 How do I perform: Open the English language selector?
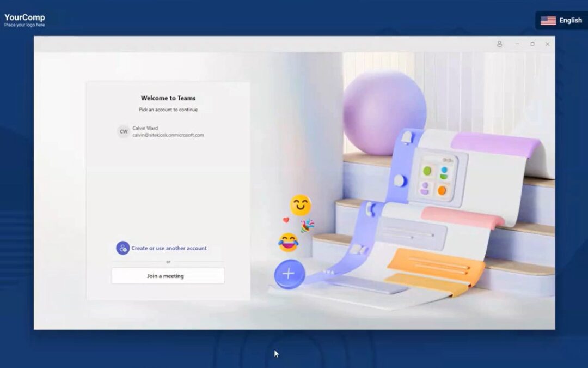coord(561,20)
